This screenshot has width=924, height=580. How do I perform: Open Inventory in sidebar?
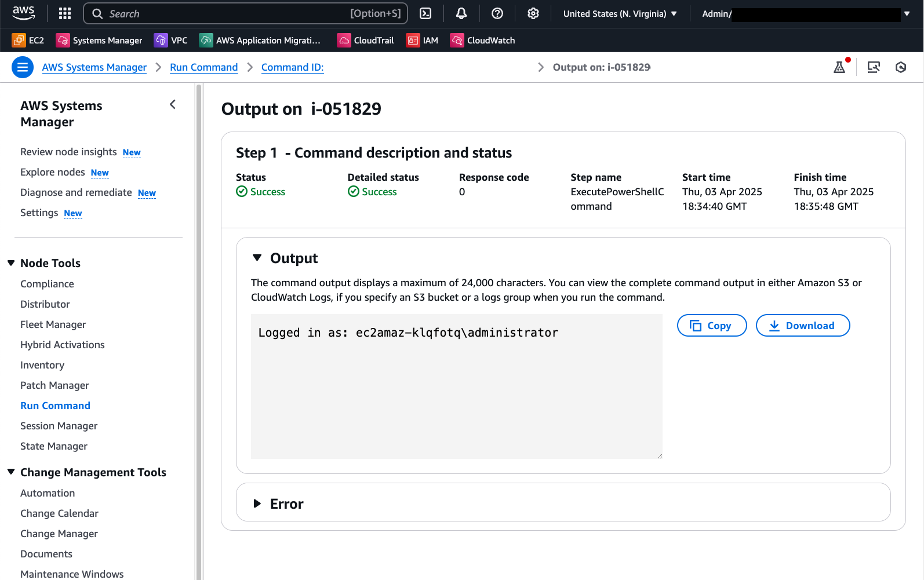pos(42,365)
